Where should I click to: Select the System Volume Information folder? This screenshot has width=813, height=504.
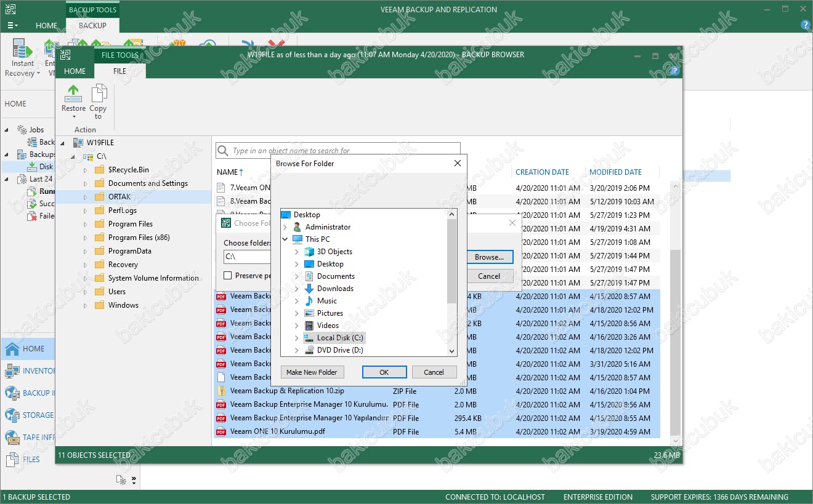147,279
